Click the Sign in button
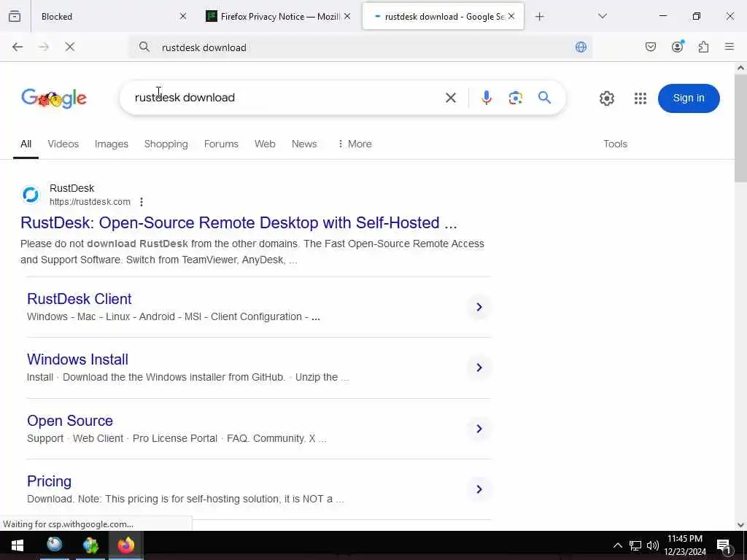 click(689, 98)
